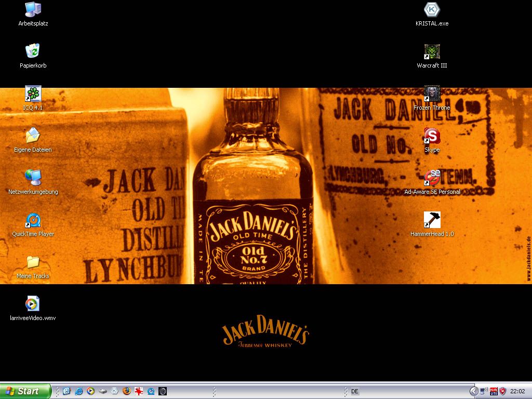Select the Skype desktop shortcut
532x399 pixels.
(x=432, y=140)
